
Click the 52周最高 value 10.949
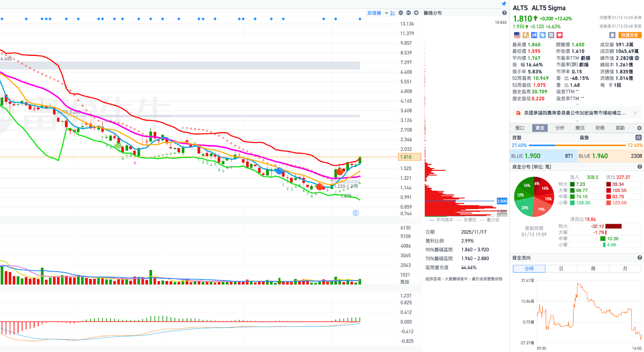tap(541, 78)
